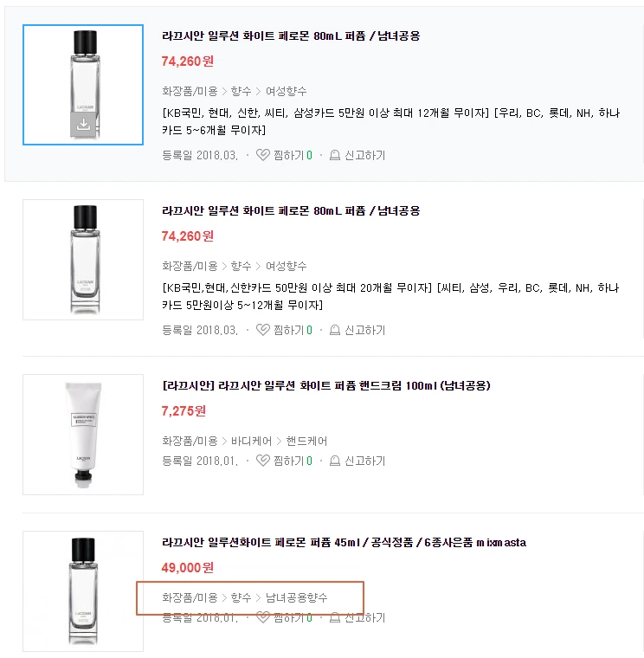Viewport: 644px width, 658px height.
Task: Select 여성향수 category in first listing breadcrumb
Action: click(287, 91)
